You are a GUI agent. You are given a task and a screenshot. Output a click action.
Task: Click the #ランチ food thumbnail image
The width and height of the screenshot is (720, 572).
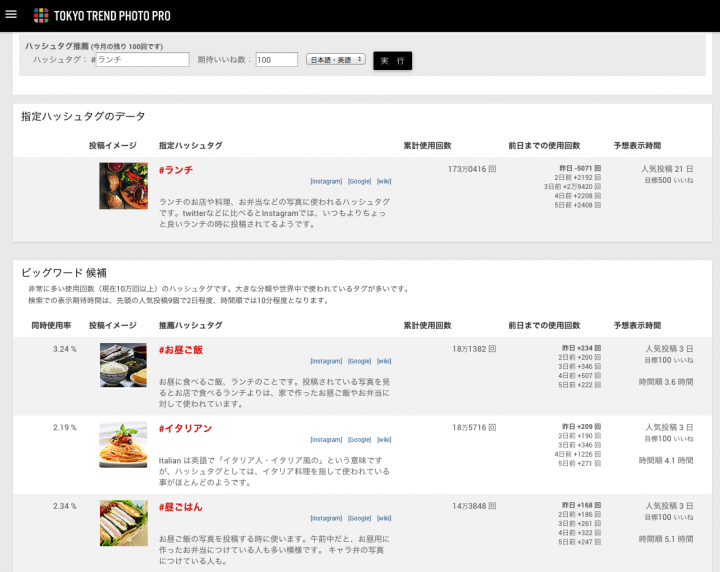[123, 186]
